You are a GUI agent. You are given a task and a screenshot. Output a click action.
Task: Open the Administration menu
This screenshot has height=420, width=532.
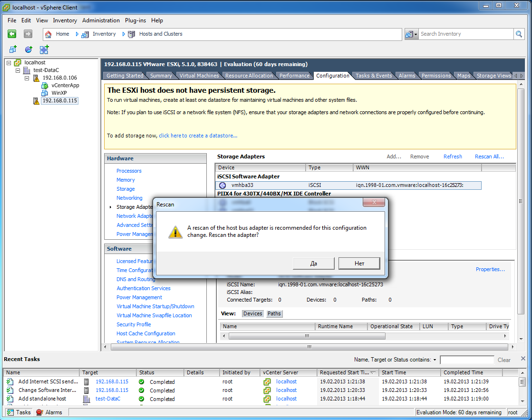(101, 20)
